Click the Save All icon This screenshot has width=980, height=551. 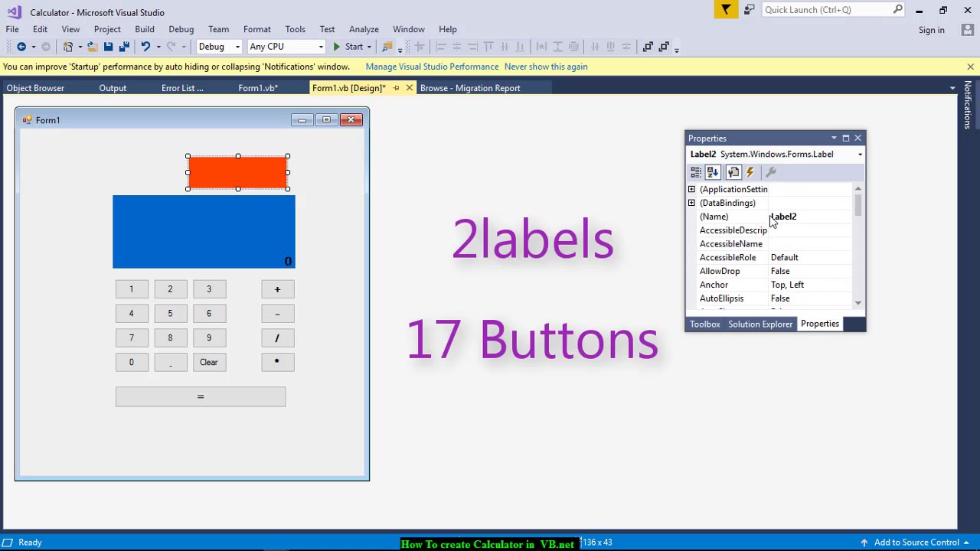tap(123, 47)
